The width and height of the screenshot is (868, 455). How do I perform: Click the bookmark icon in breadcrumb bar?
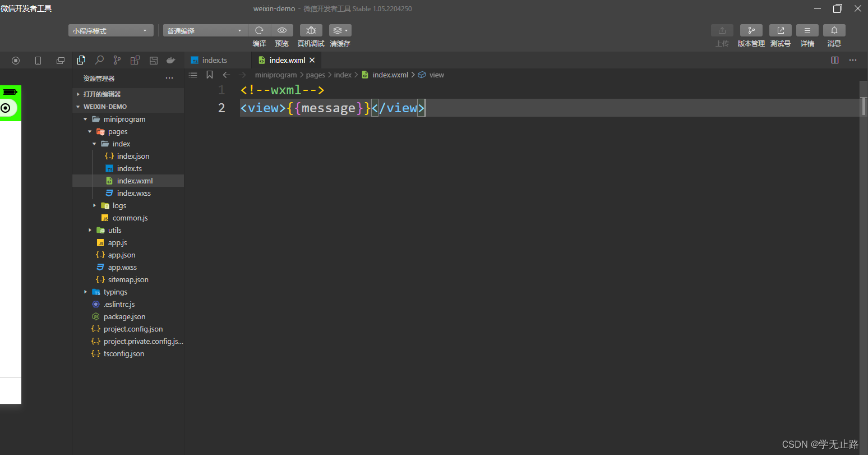[210, 75]
